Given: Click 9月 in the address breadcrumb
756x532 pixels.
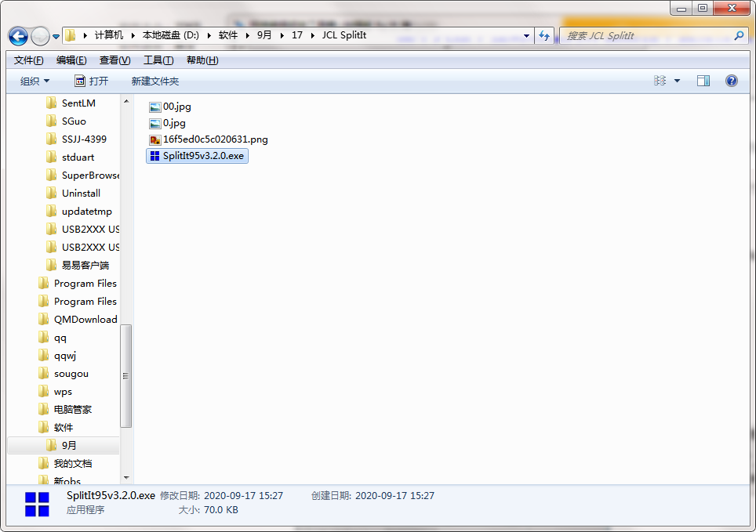Looking at the screenshot, I should [264, 35].
